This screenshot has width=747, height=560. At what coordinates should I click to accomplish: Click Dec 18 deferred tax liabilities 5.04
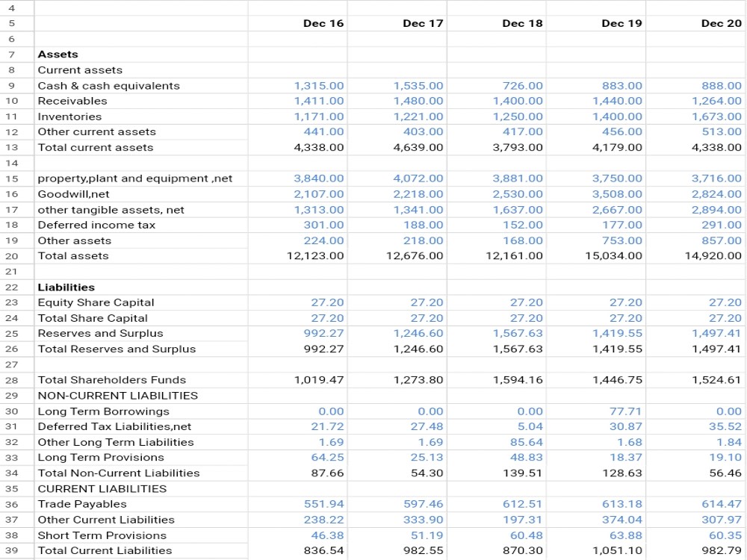click(530, 426)
